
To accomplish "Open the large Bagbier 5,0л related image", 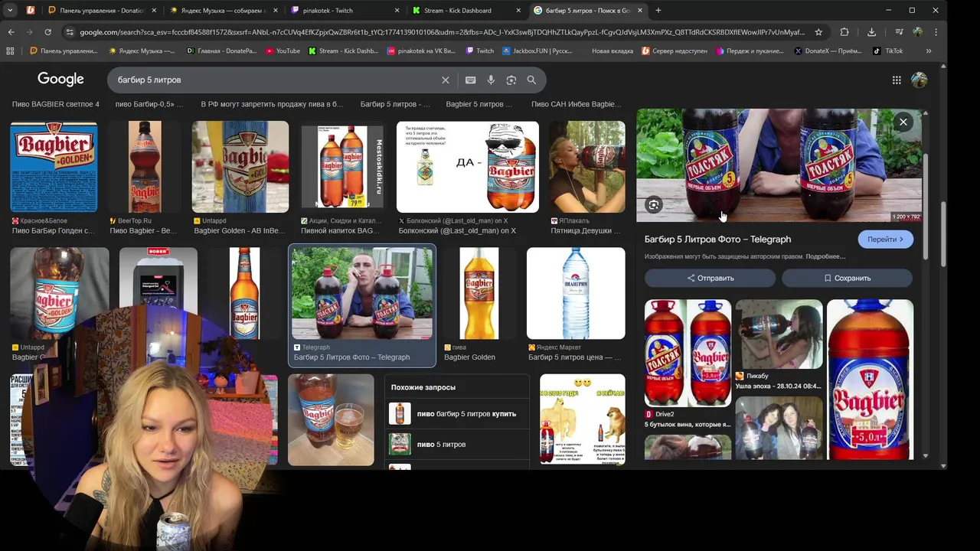I will pos(870,379).
